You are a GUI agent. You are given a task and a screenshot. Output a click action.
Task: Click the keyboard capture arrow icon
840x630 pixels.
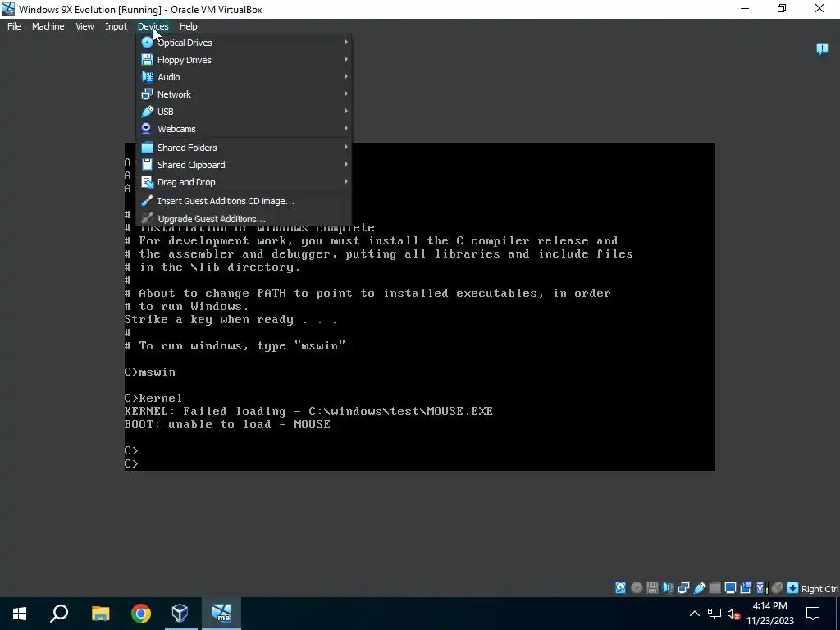[x=793, y=587]
